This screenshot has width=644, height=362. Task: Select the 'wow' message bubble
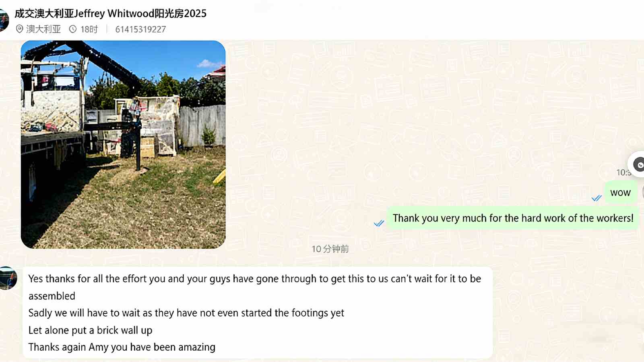click(x=620, y=193)
